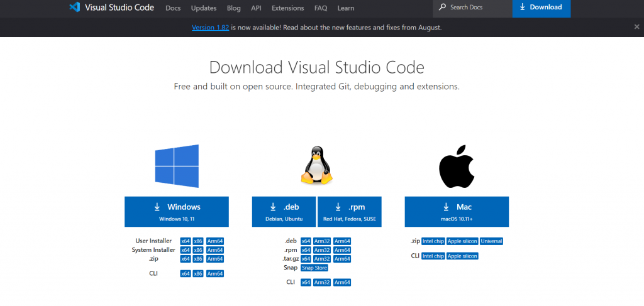This screenshot has width=644, height=306.
Task: Select x64 for Windows User Installer
Action: pyautogui.click(x=186, y=241)
